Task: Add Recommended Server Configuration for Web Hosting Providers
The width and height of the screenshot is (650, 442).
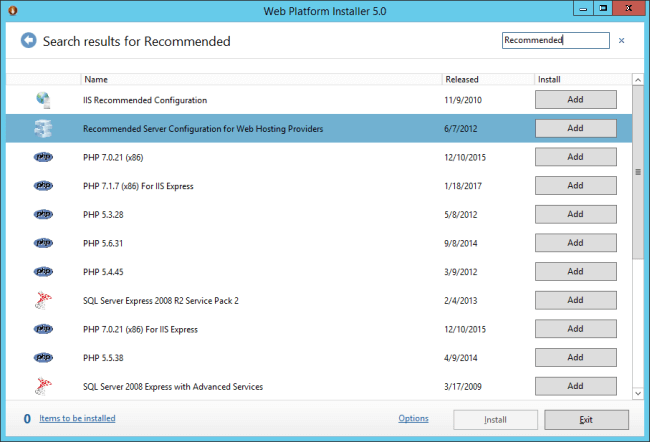Action: click(x=575, y=128)
